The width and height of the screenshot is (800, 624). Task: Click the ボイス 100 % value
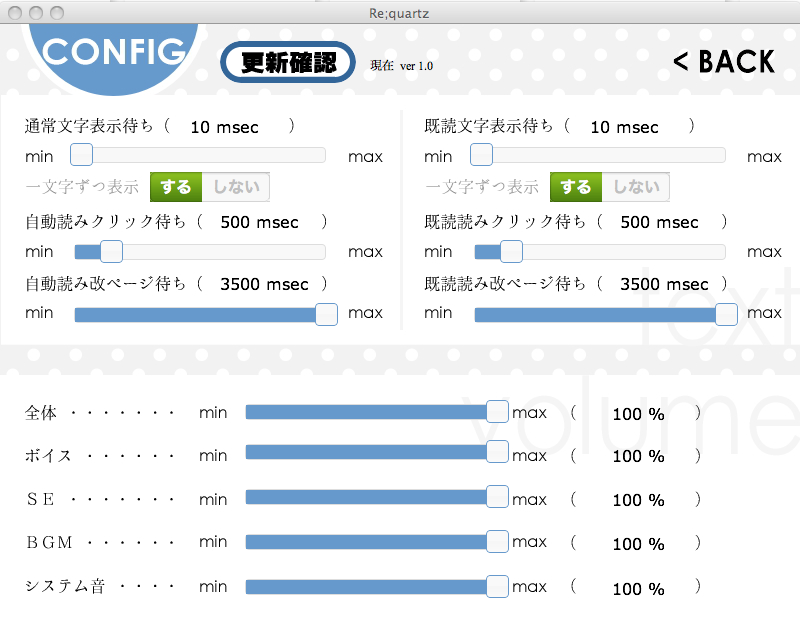click(x=638, y=456)
